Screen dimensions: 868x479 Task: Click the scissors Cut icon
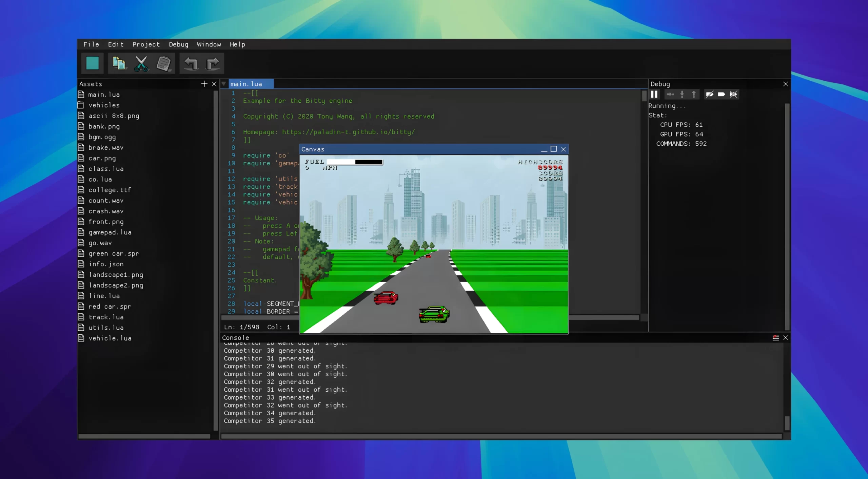pyautogui.click(x=141, y=63)
